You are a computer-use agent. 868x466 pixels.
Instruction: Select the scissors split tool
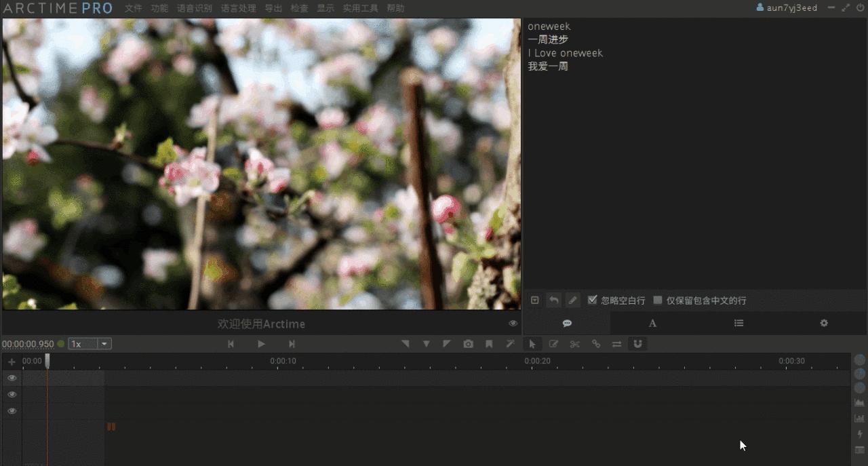tap(575, 344)
